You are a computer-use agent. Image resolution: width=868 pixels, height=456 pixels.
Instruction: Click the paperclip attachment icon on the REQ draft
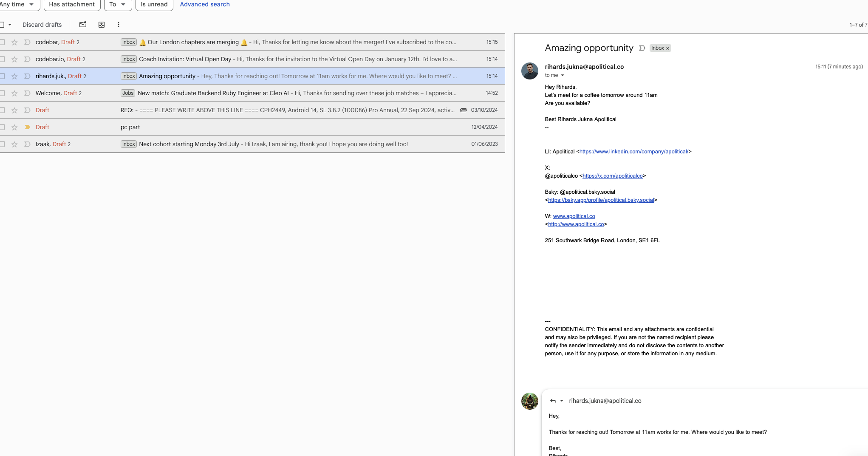coord(463,110)
